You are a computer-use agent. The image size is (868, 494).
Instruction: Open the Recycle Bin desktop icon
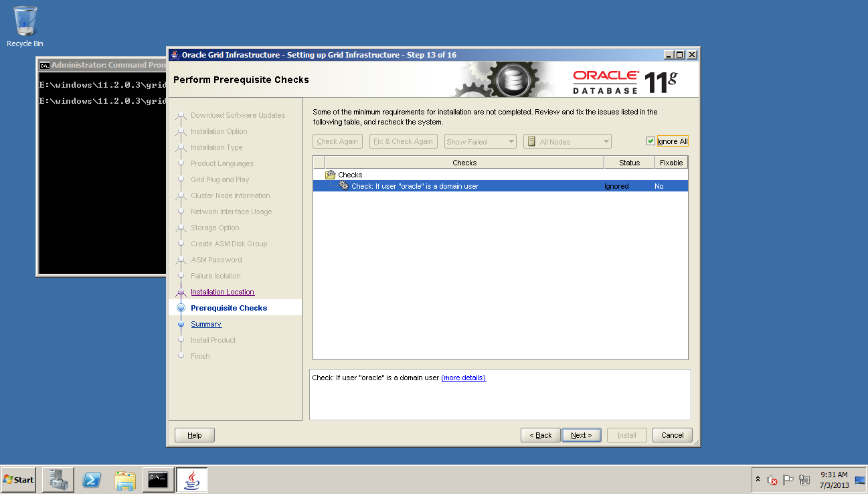point(25,25)
